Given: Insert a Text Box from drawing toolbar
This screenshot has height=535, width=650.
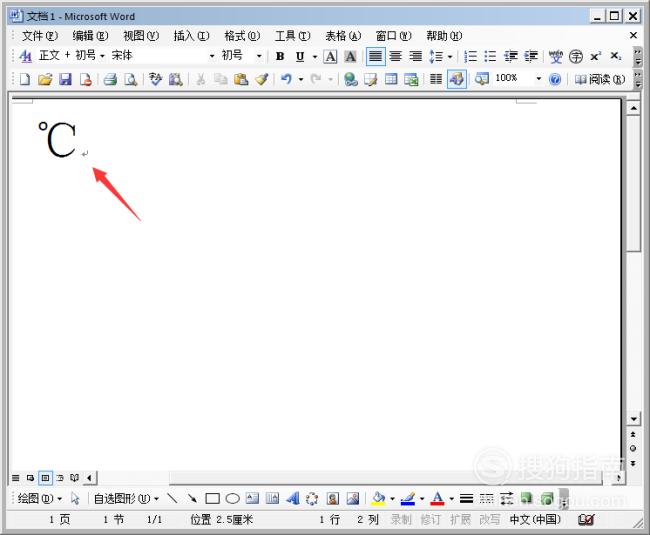Looking at the screenshot, I should pyautogui.click(x=252, y=498).
